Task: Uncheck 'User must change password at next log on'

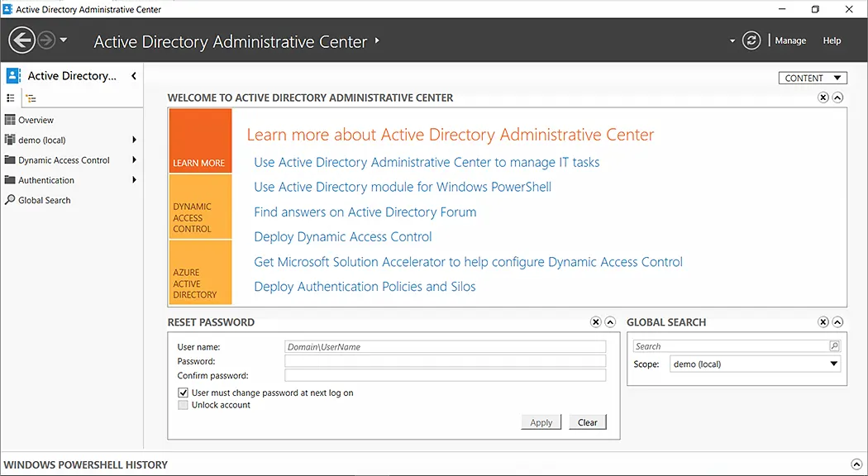Action: click(x=184, y=393)
